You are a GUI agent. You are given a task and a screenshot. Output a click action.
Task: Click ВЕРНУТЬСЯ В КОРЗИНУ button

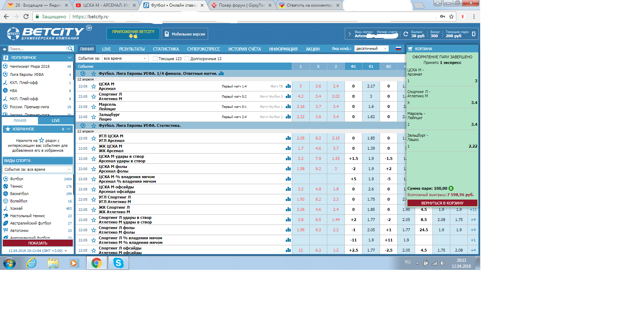tap(442, 203)
